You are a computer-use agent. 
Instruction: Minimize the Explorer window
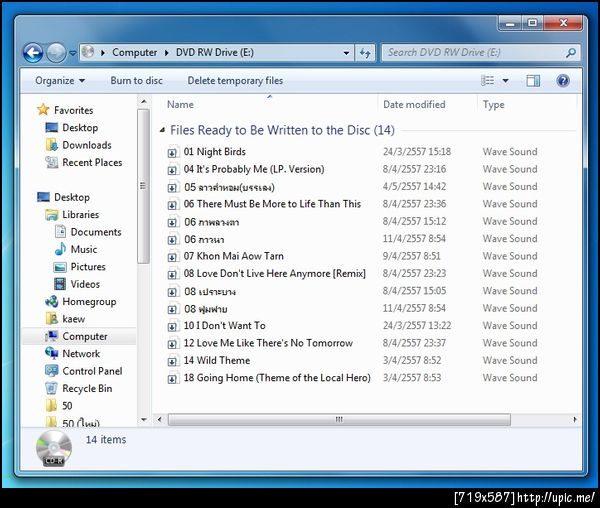click(510, 23)
